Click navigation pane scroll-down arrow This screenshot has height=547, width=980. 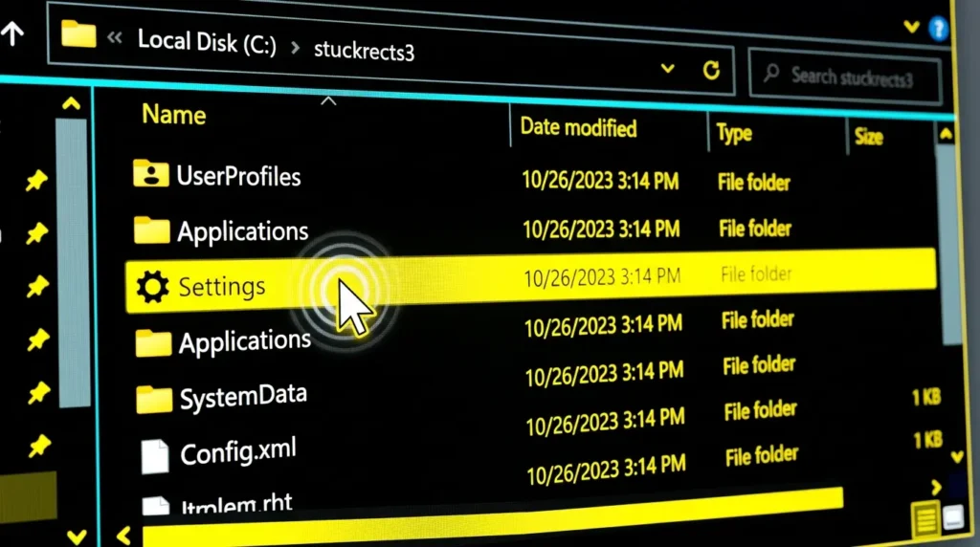77,536
